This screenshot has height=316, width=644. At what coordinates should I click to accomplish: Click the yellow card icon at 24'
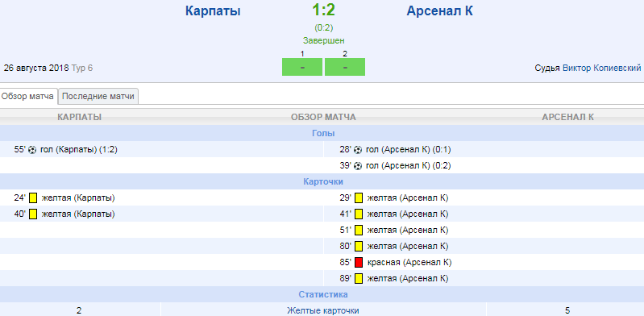pyautogui.click(x=33, y=198)
